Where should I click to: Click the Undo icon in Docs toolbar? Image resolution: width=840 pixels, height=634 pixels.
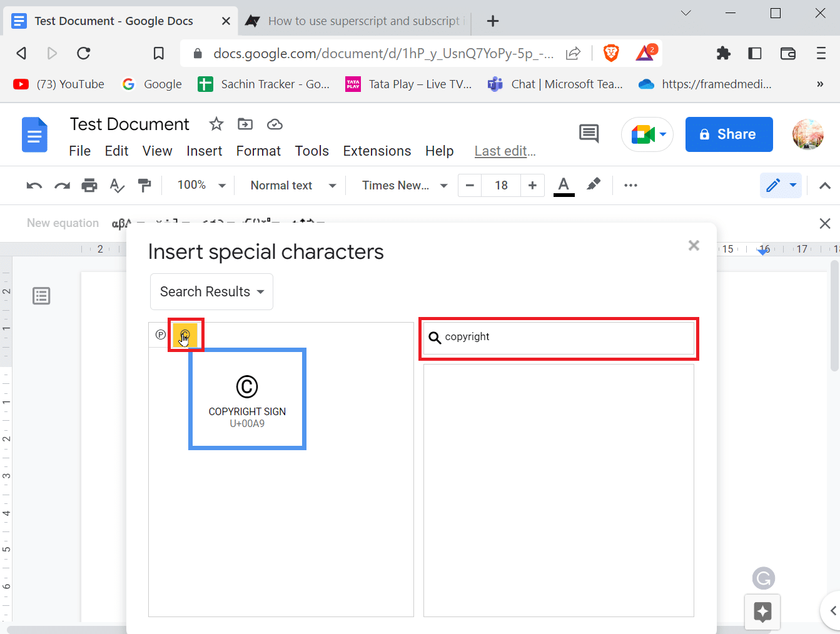34,185
